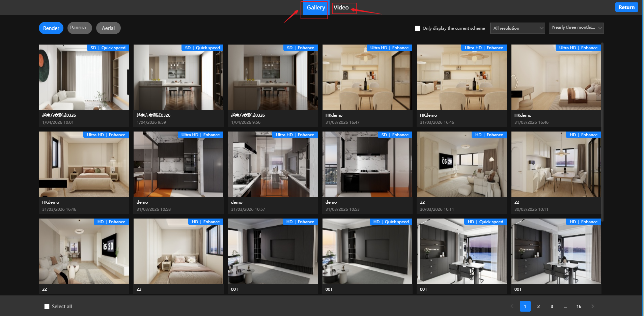644x316 pixels.
Task: Click the Return button
Action: (626, 7)
